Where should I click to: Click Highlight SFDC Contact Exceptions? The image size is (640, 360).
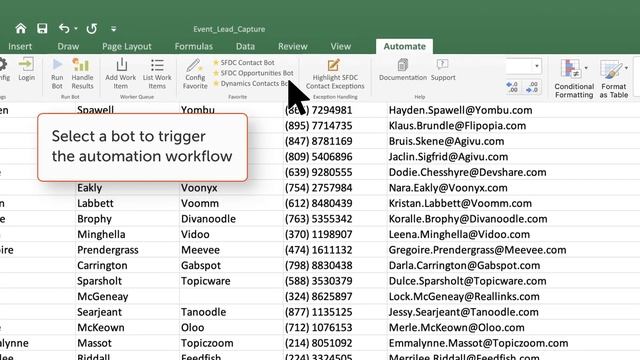pos(335,74)
